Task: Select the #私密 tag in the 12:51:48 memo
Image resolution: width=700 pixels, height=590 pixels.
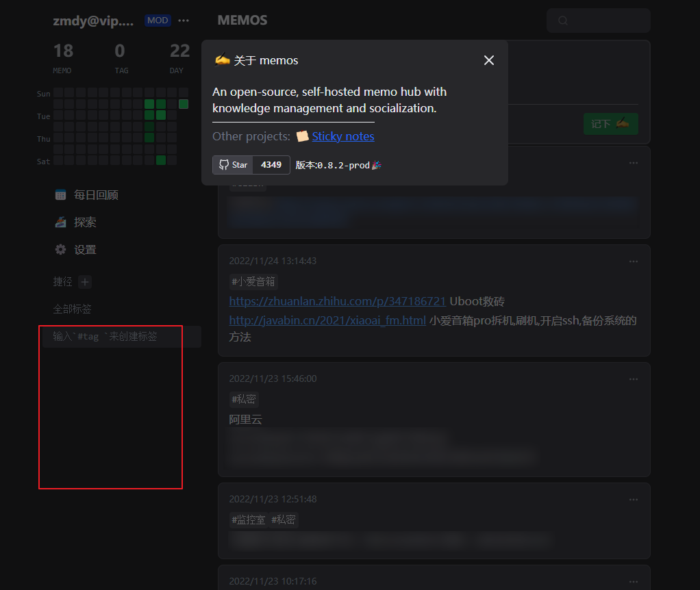Action: (x=284, y=520)
